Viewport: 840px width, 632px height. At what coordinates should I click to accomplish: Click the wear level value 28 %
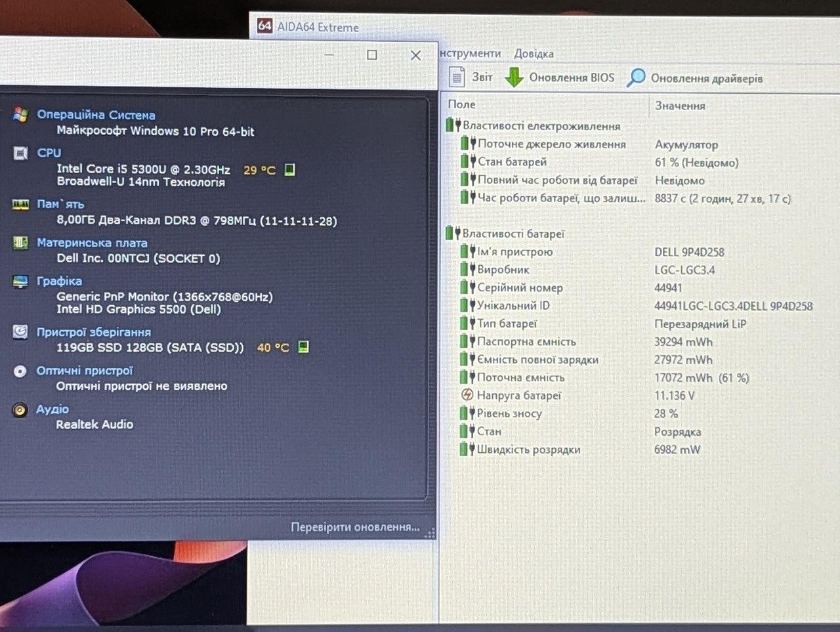click(x=666, y=413)
